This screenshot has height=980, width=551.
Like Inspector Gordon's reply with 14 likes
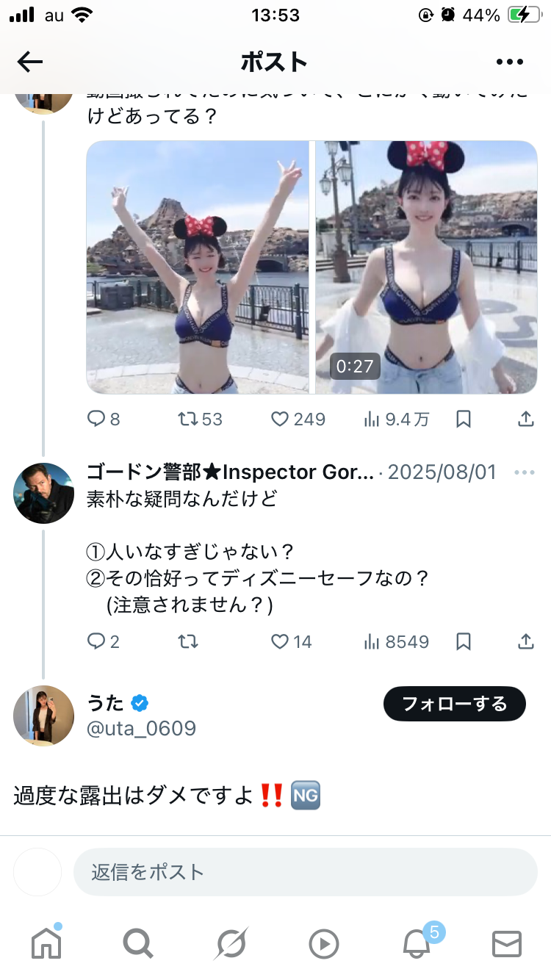(x=292, y=641)
